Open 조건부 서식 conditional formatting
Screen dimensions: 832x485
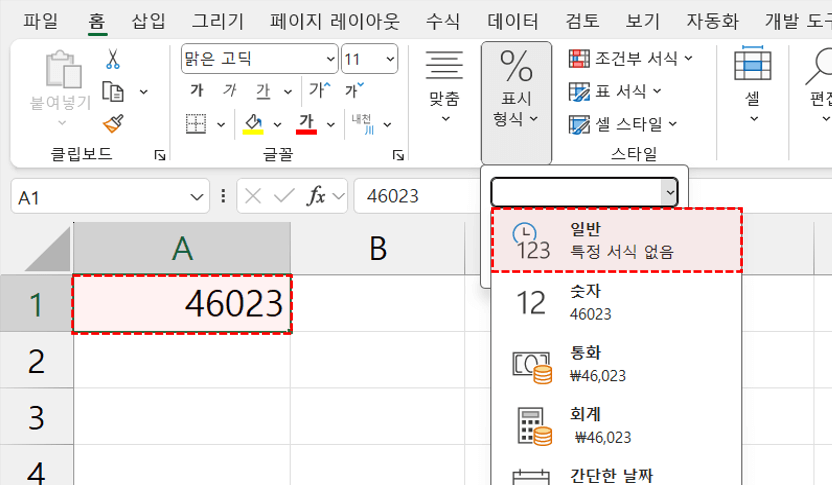(x=631, y=58)
